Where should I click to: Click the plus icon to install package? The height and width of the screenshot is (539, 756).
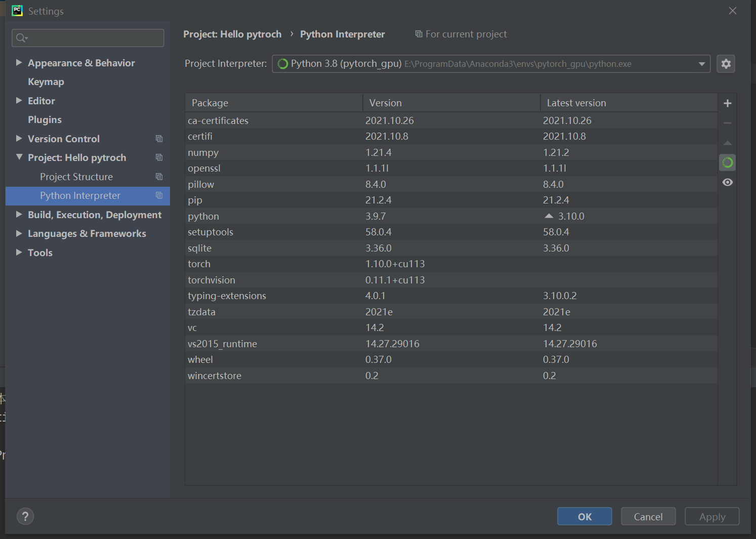(728, 103)
